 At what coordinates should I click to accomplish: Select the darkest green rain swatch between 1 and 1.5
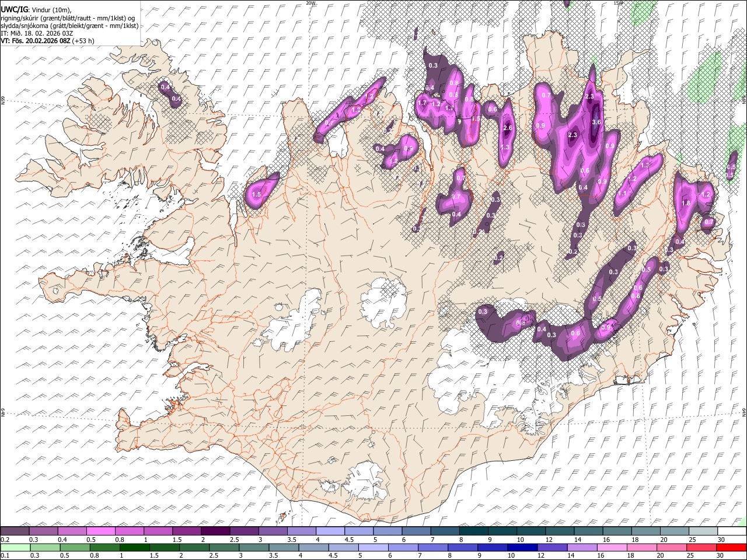click(134, 547)
